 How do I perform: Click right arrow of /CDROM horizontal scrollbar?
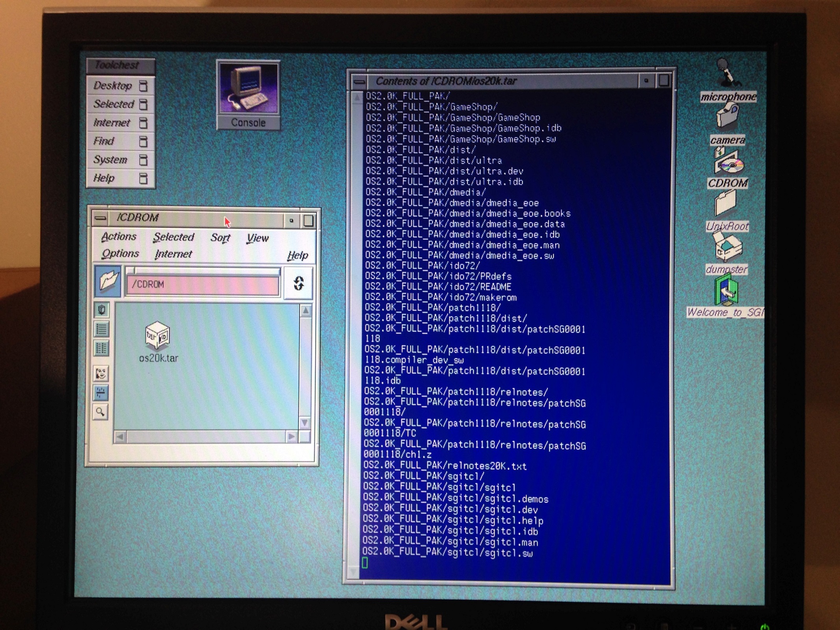[291, 436]
